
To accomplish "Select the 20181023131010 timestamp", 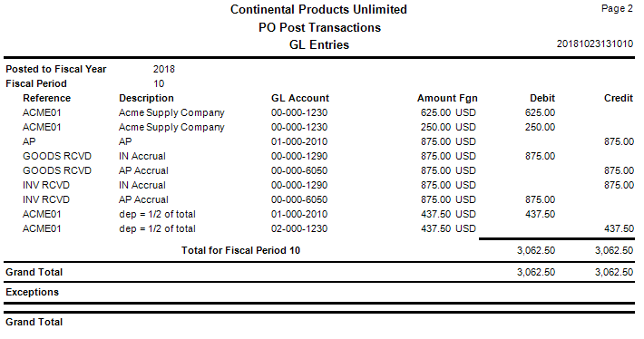I will (x=595, y=44).
